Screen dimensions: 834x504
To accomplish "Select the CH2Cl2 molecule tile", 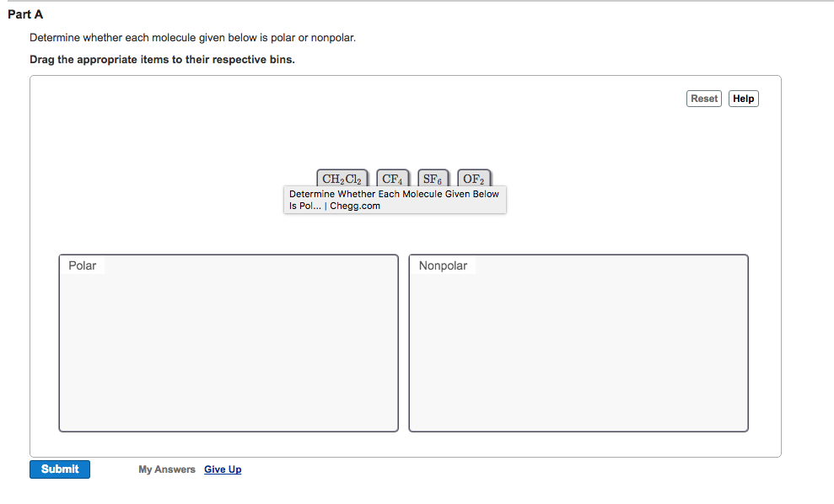I will [x=342, y=178].
